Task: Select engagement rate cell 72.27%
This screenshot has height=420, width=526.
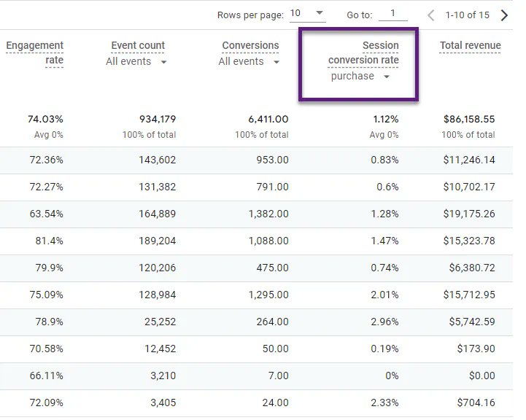Action: tap(46, 187)
